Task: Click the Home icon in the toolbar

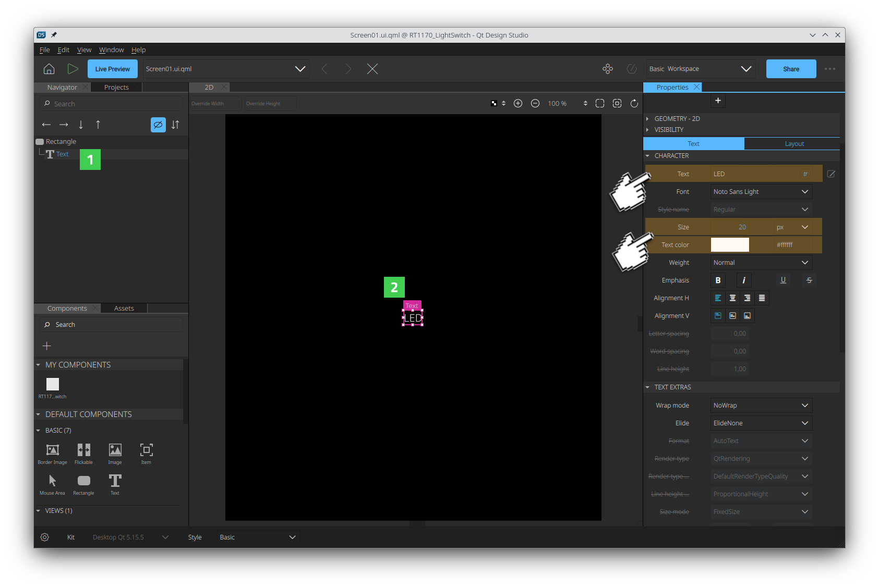Action: (49, 69)
